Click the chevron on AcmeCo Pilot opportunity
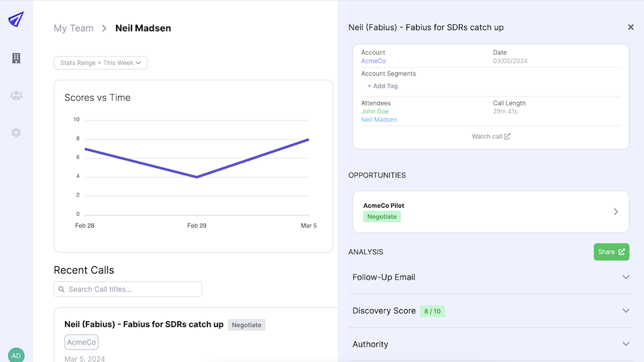 tap(616, 212)
